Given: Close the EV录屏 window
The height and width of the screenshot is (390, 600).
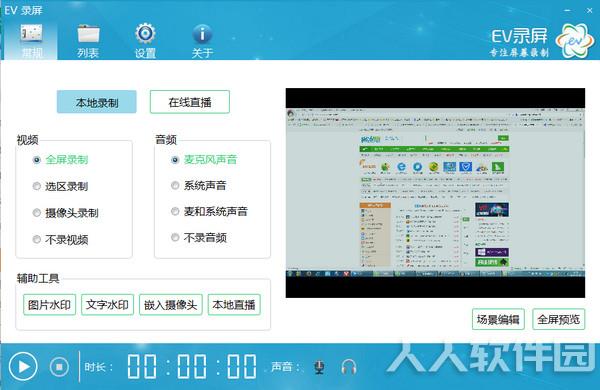Looking at the screenshot, I should tap(589, 10).
